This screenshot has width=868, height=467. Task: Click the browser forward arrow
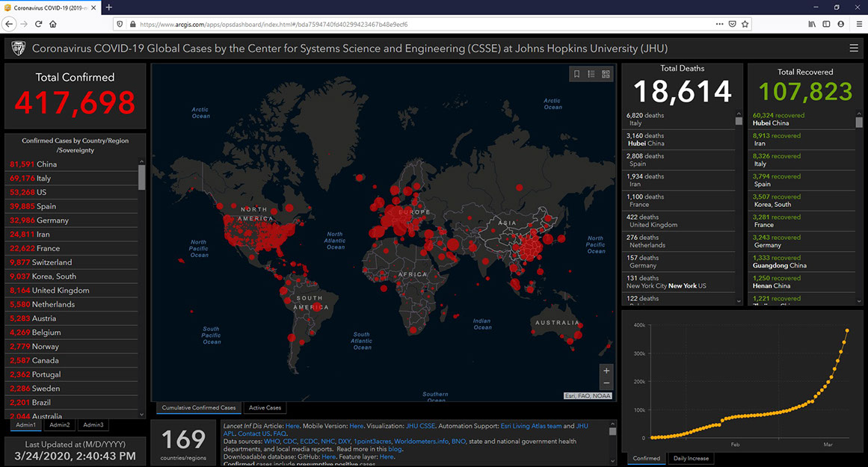(x=24, y=24)
